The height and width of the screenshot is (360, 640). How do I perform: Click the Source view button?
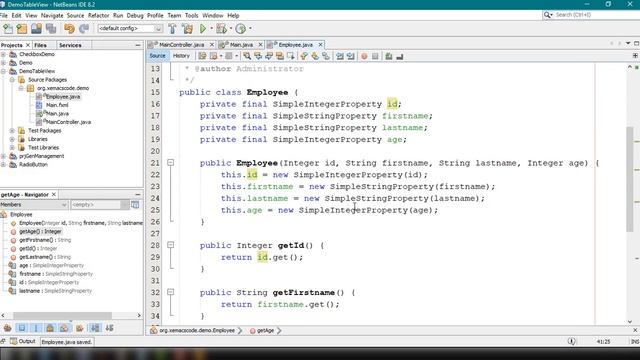coord(158,56)
